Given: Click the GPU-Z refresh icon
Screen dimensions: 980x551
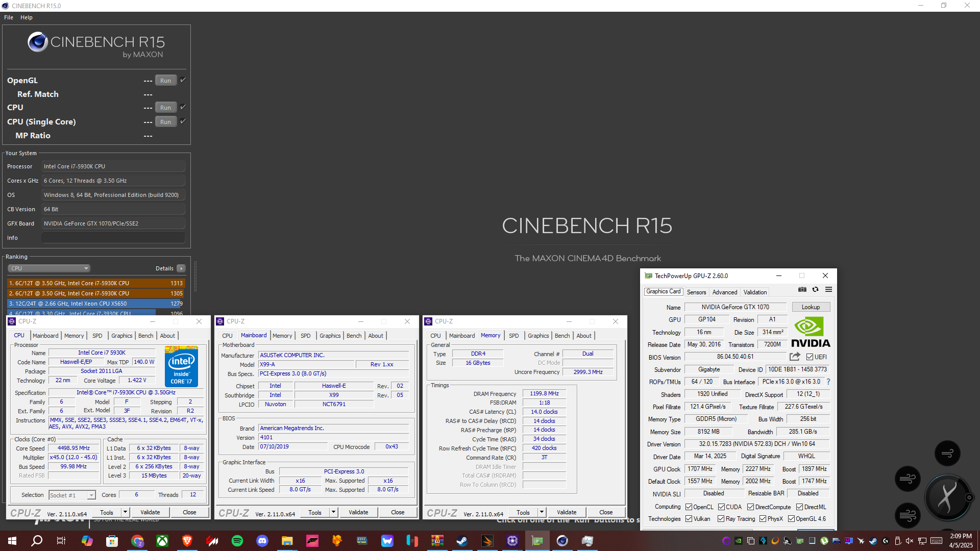Looking at the screenshot, I should [x=815, y=289].
